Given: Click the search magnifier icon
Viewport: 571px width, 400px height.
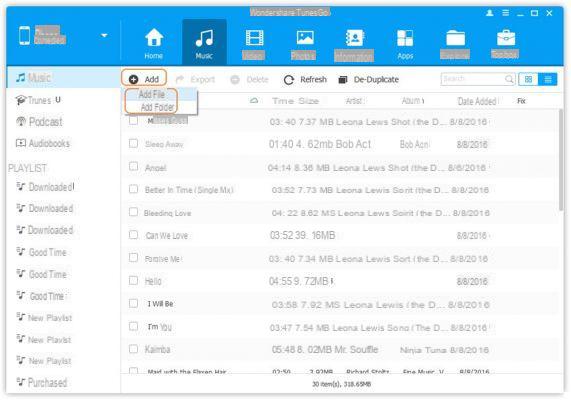Looking at the screenshot, I should click(x=509, y=79).
